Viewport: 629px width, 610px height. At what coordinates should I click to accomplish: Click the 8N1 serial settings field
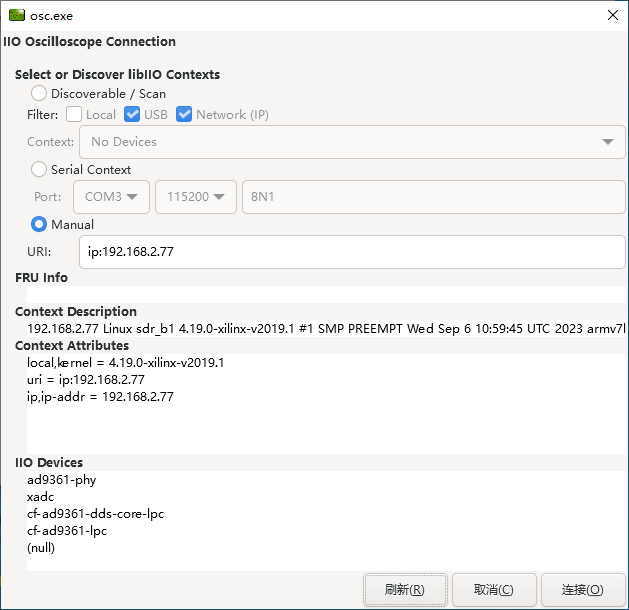[x=433, y=197]
